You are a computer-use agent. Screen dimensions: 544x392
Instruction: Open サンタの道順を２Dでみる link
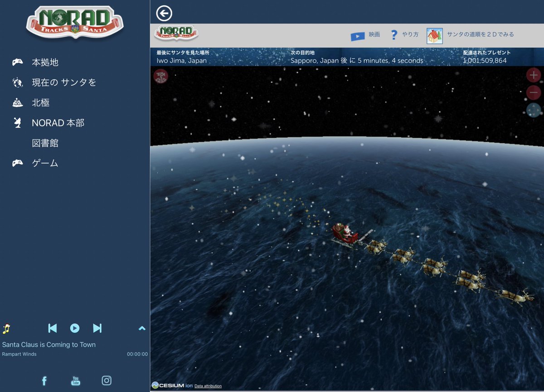click(x=481, y=34)
